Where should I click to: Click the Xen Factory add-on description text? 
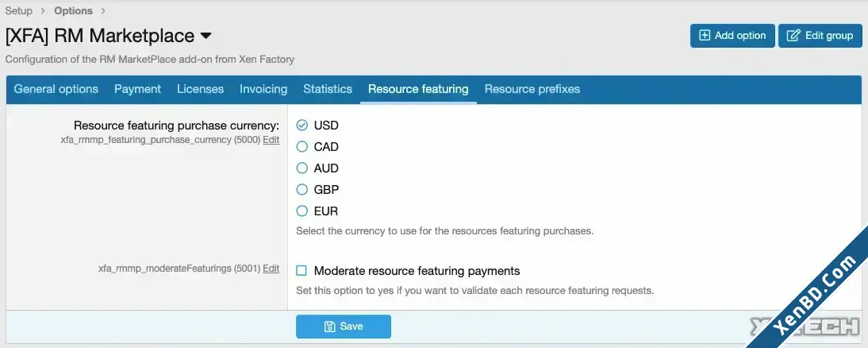[x=149, y=60]
